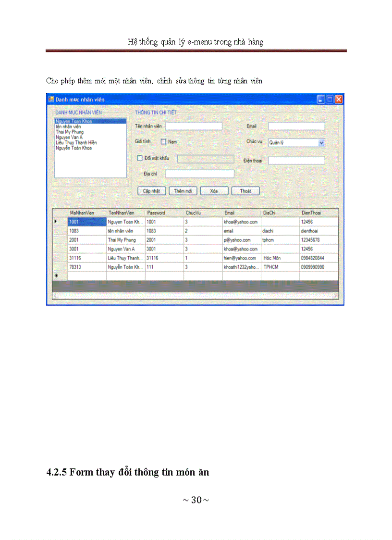Viewport: 392px width, 540px height.
Task: Click the asterisk new-row indicator in the grid
Action: tap(55, 275)
